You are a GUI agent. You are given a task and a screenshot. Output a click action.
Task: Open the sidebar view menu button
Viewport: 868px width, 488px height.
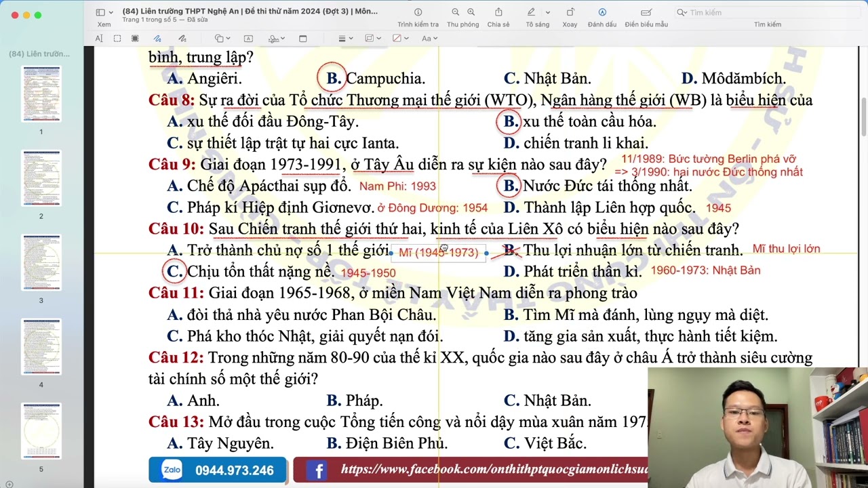coord(100,12)
